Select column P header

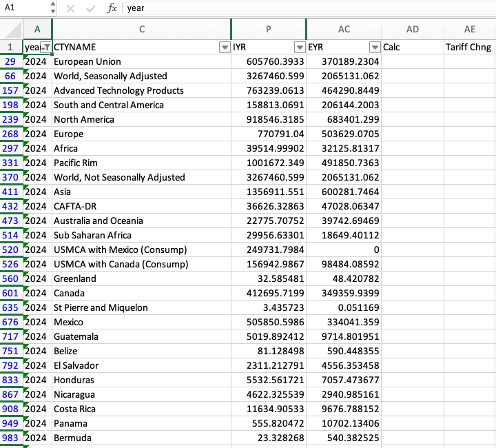[269, 29]
